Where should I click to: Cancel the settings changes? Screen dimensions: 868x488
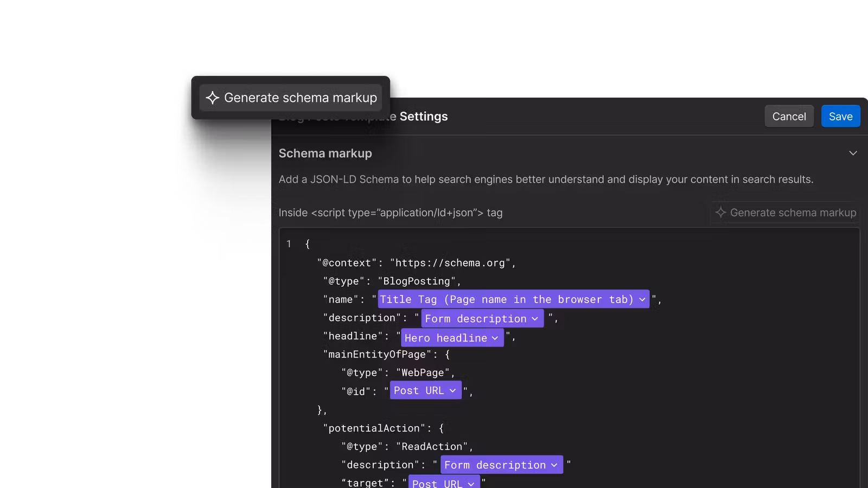(x=789, y=117)
